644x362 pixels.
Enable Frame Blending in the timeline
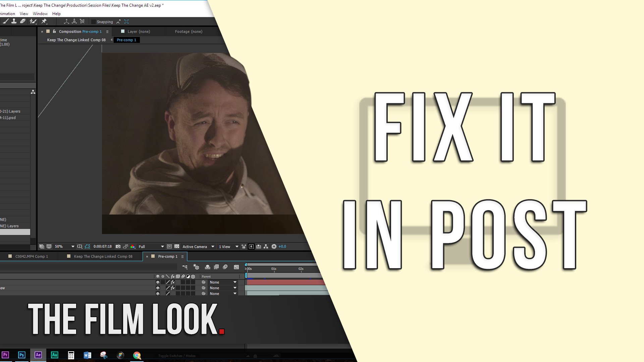[x=216, y=267]
